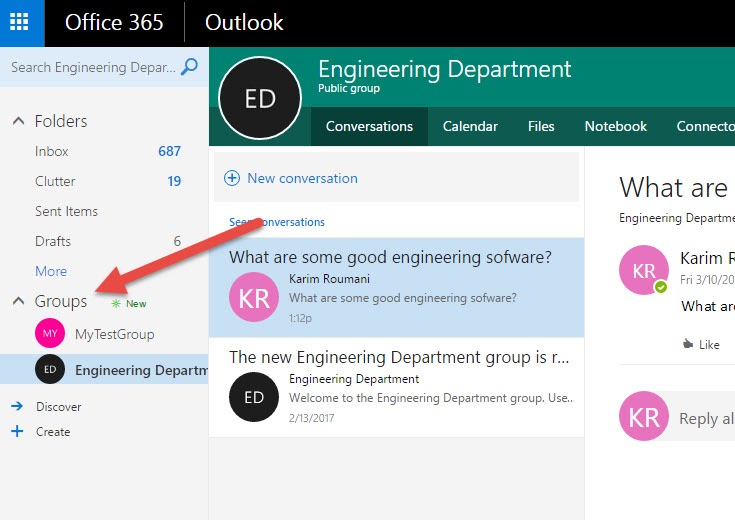Screen dimensions: 735x520
Task: Collapse the Folders section
Action: 18,121
